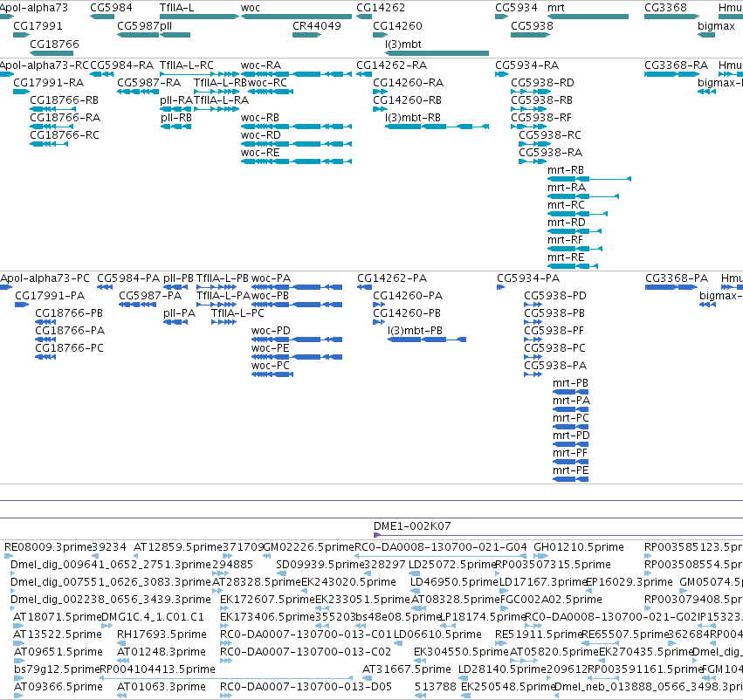Select the CG17991-RA transcript label
This screenshot has height=700, width=743.
(x=48, y=82)
